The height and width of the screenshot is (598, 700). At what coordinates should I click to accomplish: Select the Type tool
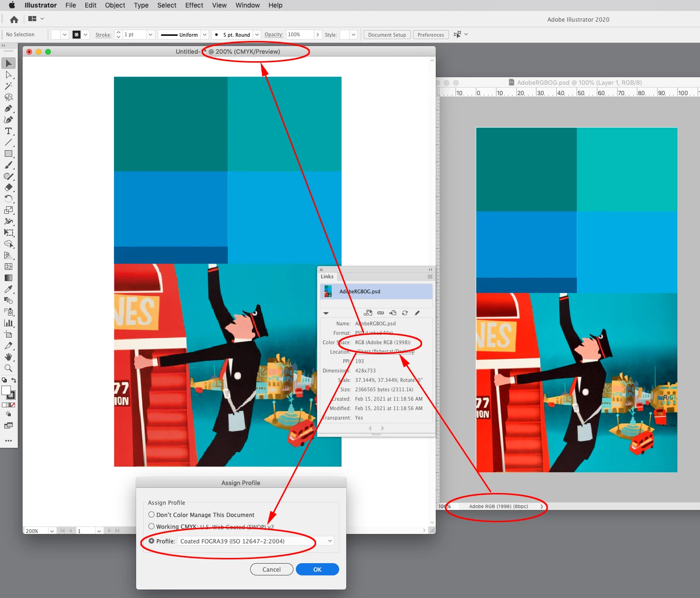tap(8, 131)
